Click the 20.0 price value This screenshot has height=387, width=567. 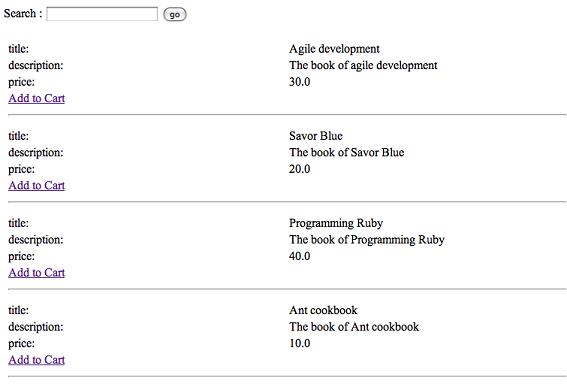(299, 169)
